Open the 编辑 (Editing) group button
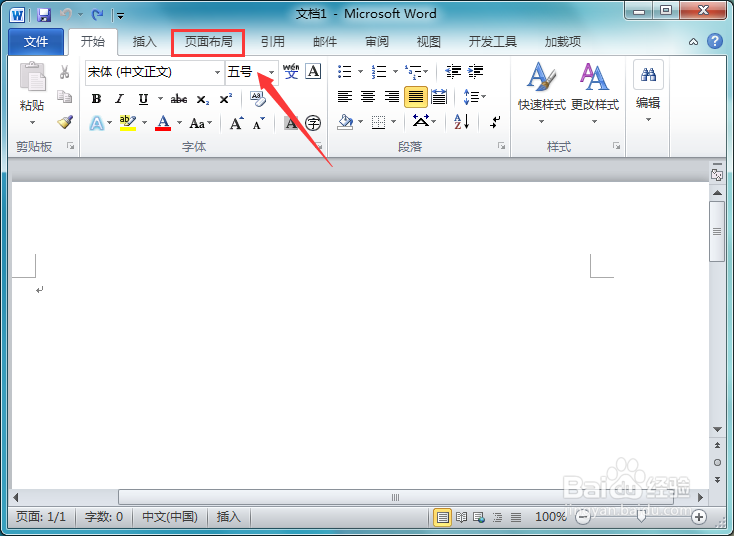The width and height of the screenshot is (734, 536). click(648, 91)
